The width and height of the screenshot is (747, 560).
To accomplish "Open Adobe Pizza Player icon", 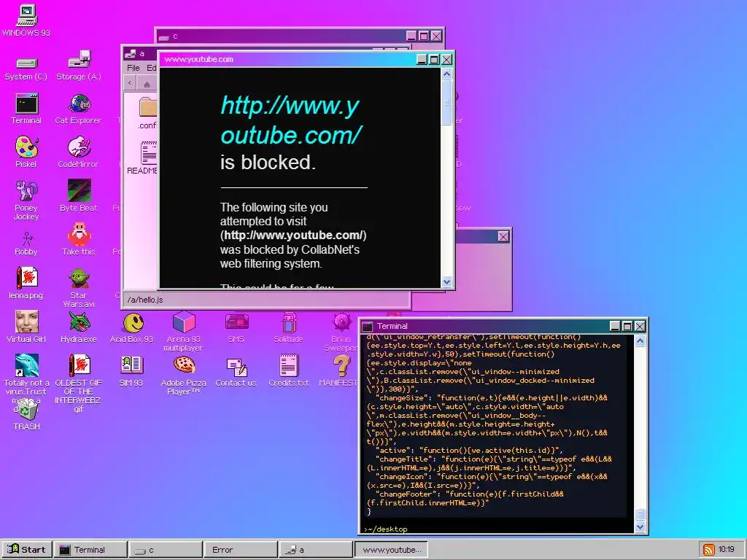I will 183,376.
